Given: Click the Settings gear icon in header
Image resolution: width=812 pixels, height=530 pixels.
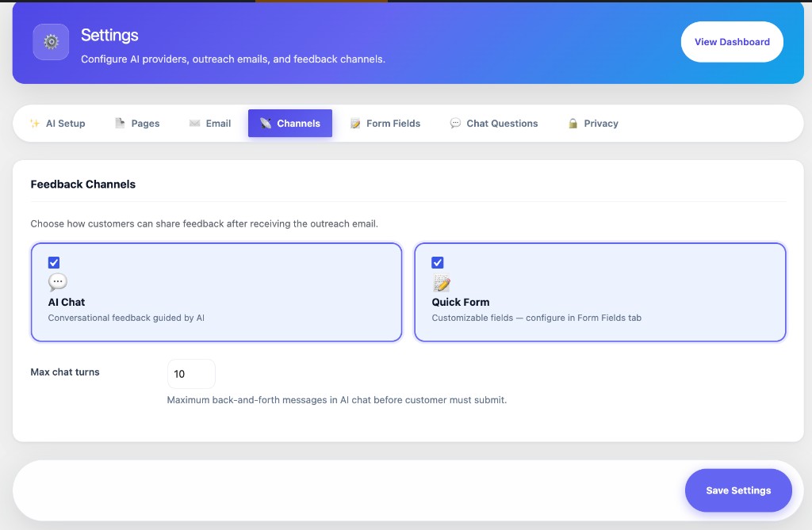Looking at the screenshot, I should (x=51, y=42).
